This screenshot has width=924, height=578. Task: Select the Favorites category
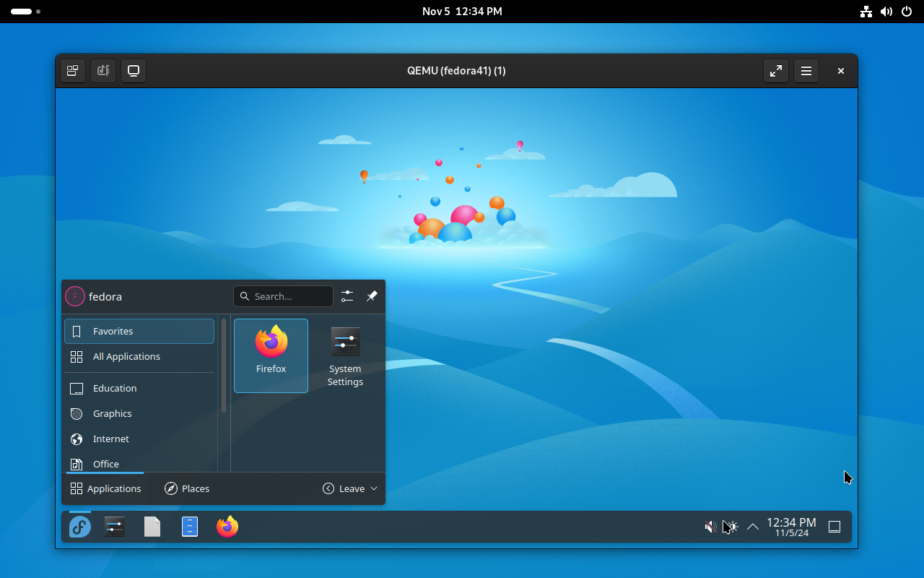(x=139, y=331)
